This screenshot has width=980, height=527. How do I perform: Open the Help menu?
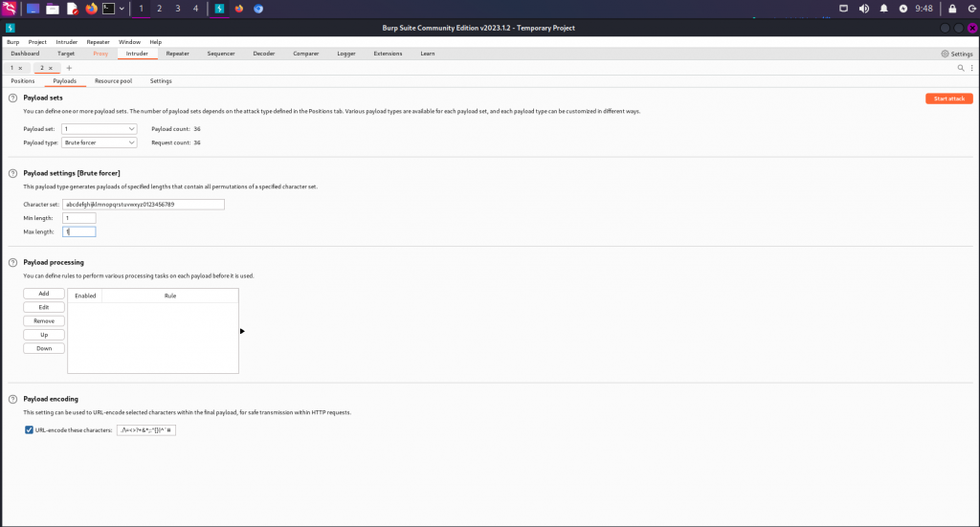pyautogui.click(x=156, y=42)
